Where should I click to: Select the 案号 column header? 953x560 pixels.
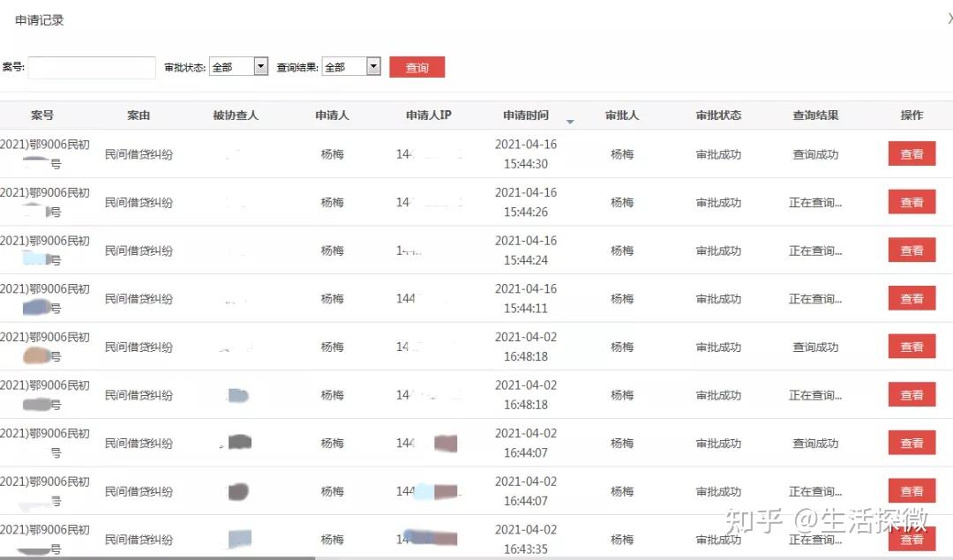(42, 115)
